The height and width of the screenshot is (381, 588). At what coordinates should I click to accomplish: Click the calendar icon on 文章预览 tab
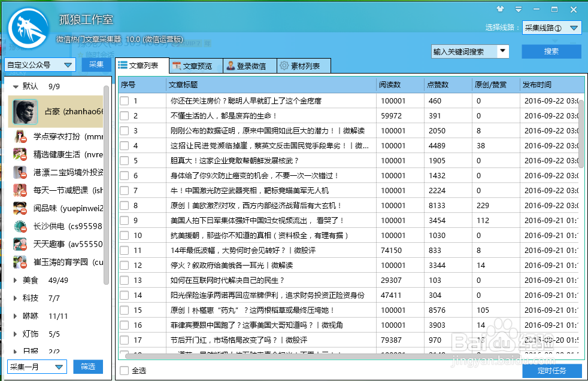tap(177, 66)
